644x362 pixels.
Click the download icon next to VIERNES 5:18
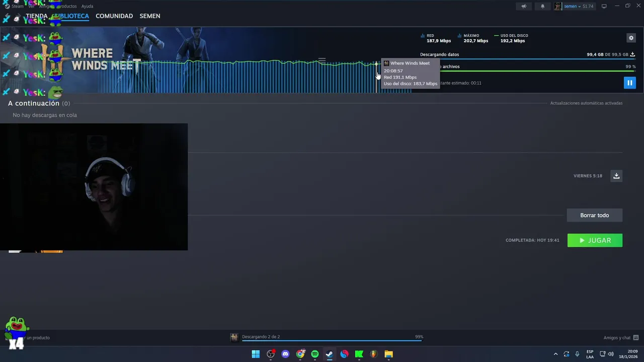click(616, 175)
